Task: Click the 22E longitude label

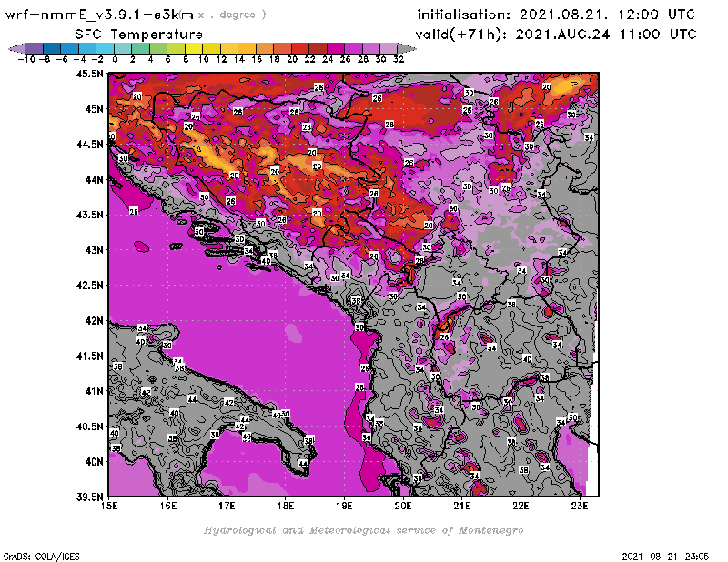Action: 521,506
